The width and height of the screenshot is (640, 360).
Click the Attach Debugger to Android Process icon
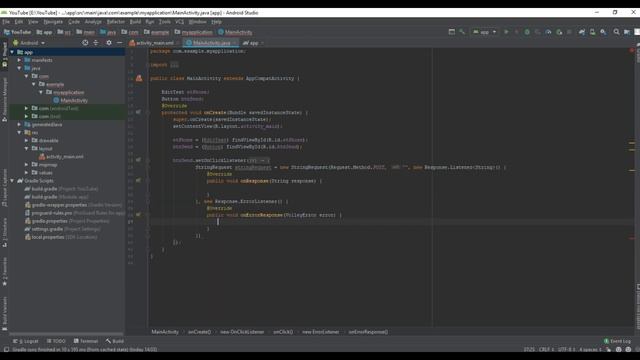pos(559,32)
